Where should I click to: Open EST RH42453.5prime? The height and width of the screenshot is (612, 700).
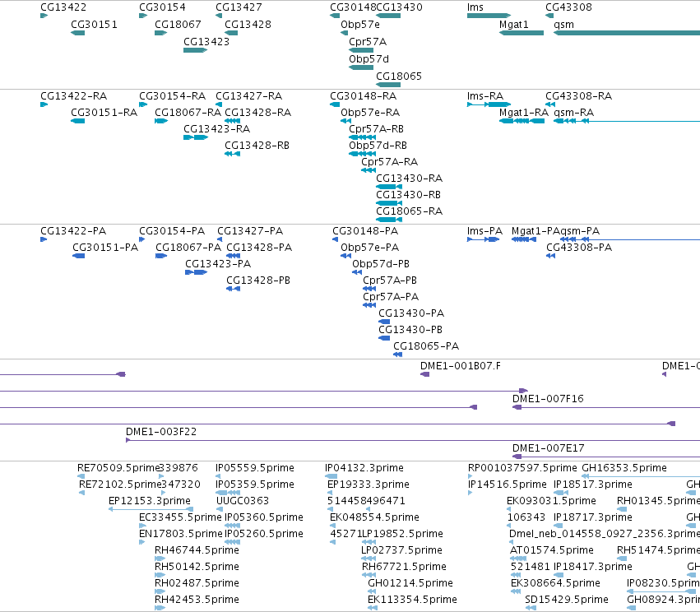click(x=197, y=600)
